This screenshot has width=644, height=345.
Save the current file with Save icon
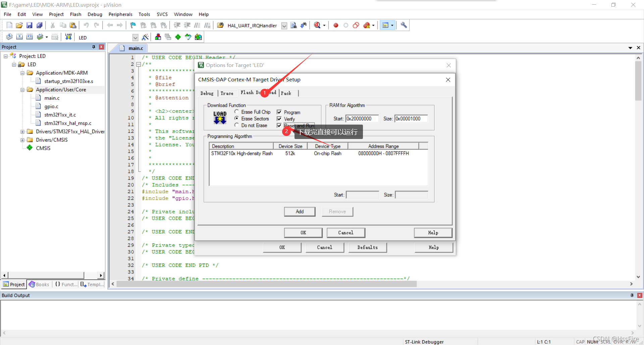[x=29, y=25]
